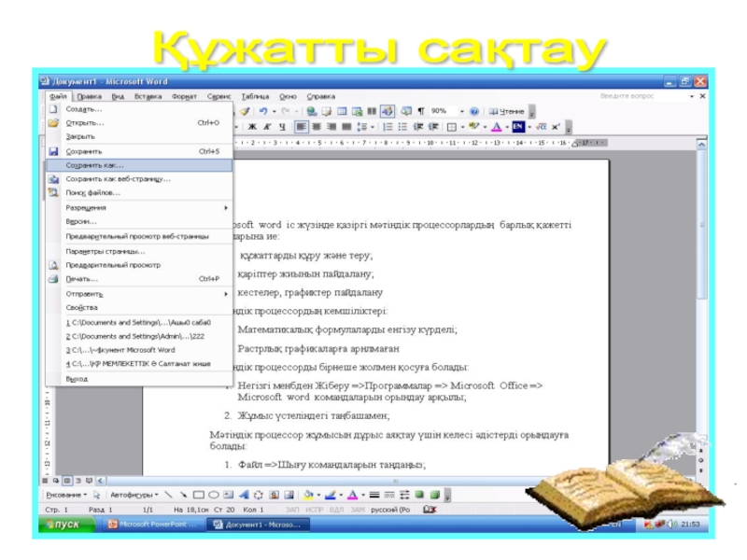Select the Oval drawing tool
Image resolution: width=747 pixels, height=560 pixels.
click(x=214, y=495)
